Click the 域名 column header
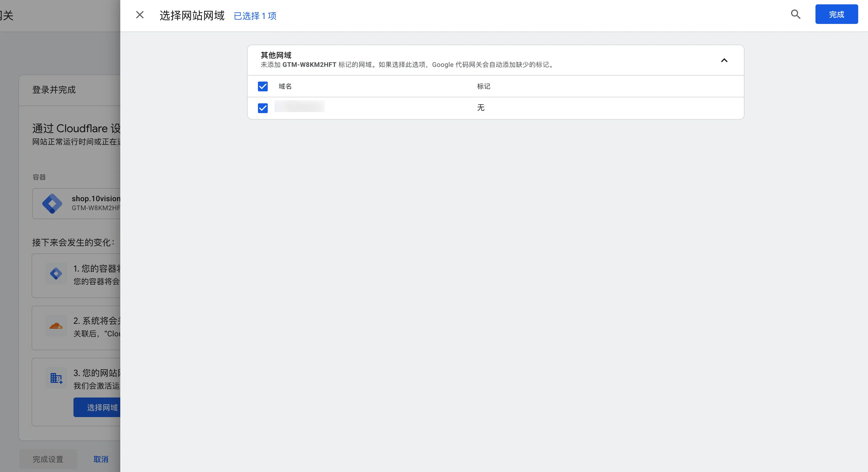868x472 pixels. pos(285,86)
